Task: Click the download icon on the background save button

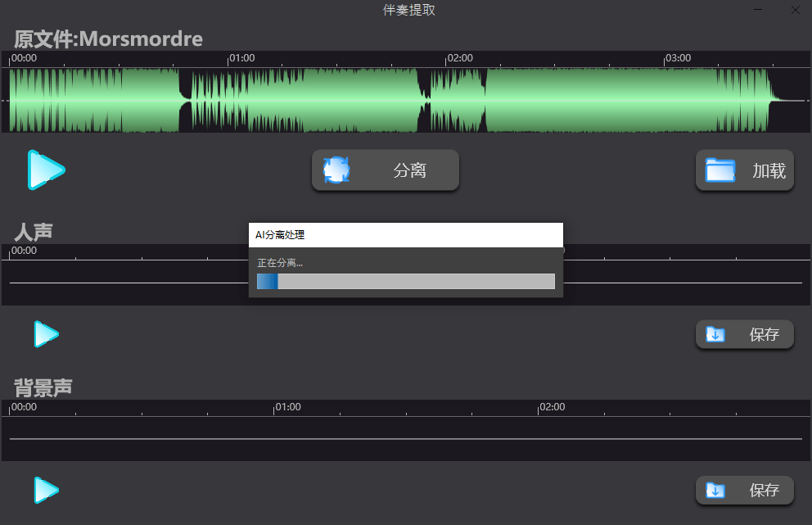Action: (715, 490)
